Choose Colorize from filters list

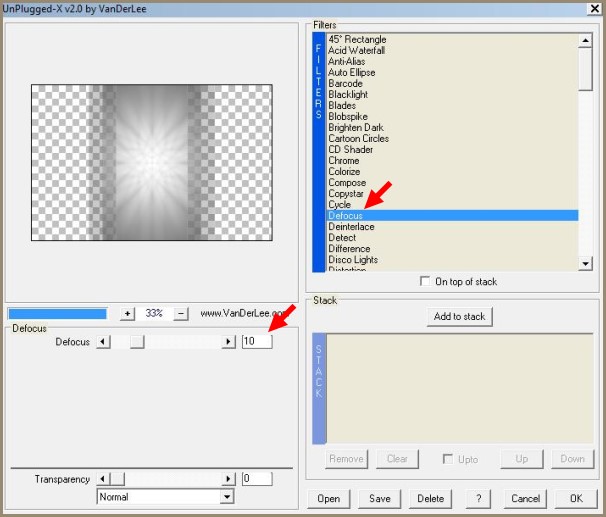(x=345, y=172)
